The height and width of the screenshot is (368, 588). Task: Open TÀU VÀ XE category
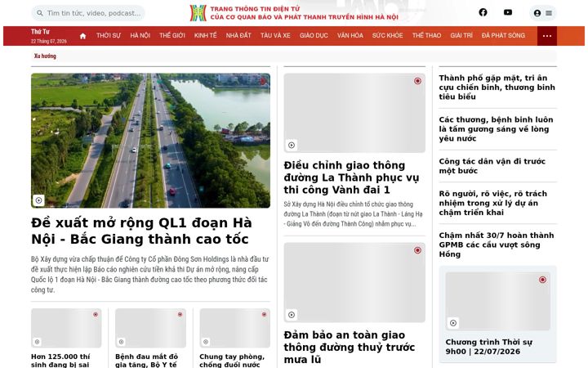275,35
